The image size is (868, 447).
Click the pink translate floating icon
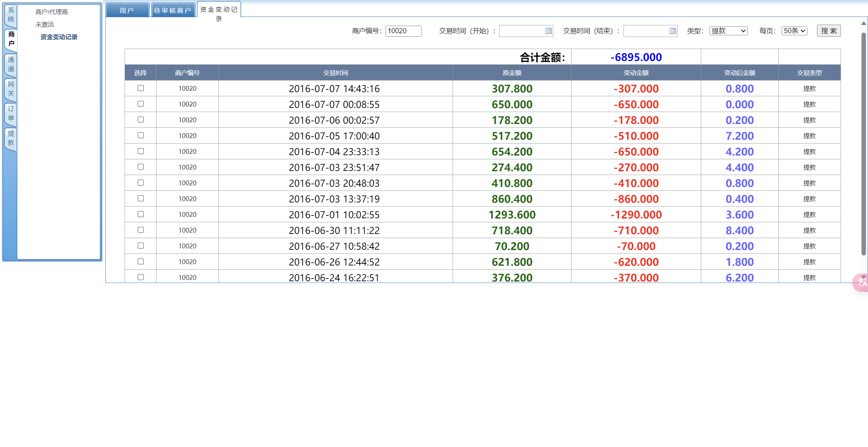coord(861,282)
